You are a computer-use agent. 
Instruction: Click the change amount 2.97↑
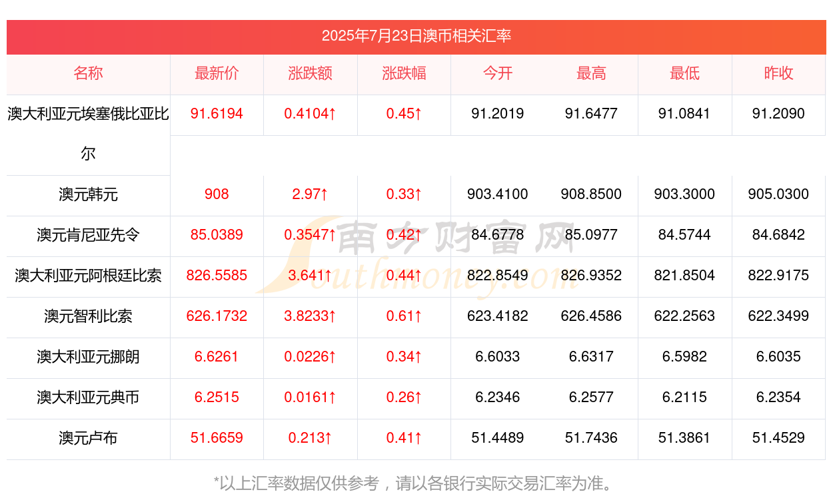pyautogui.click(x=310, y=194)
